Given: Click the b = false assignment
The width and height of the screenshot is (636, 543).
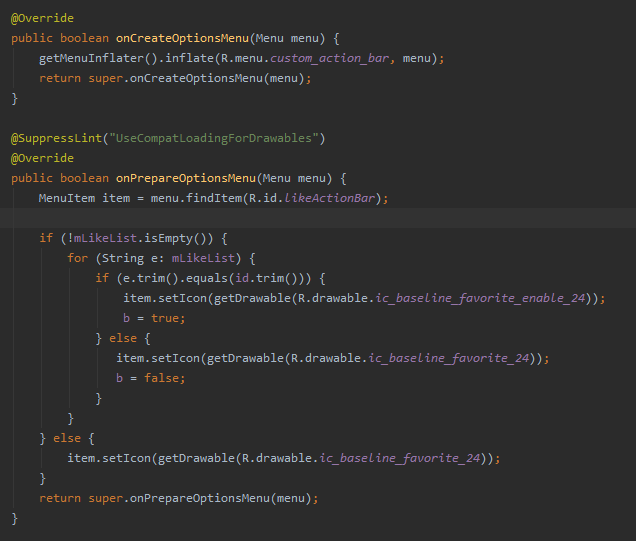Looking at the screenshot, I should pyautogui.click(x=150, y=378).
